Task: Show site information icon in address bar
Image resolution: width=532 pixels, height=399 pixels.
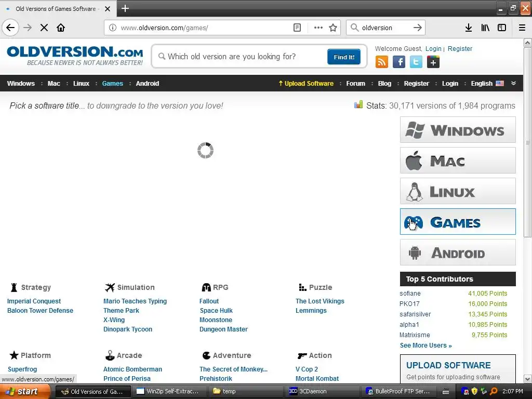Action: [x=113, y=28]
